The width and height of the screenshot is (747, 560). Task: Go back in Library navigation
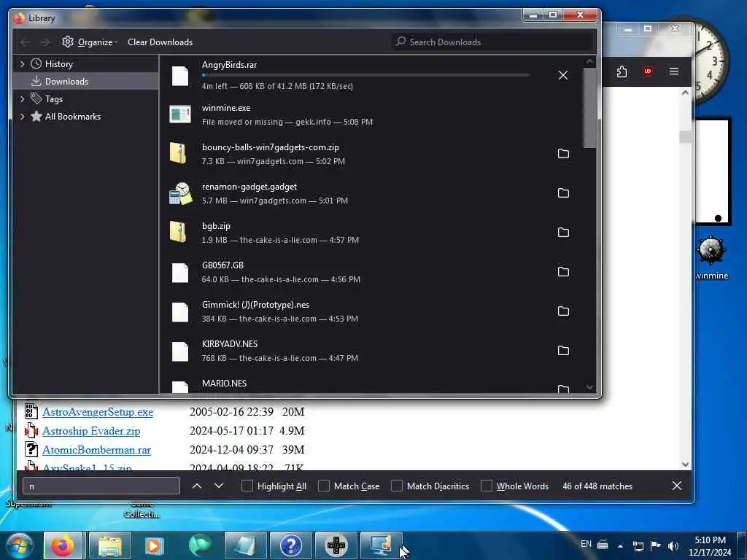tap(26, 42)
